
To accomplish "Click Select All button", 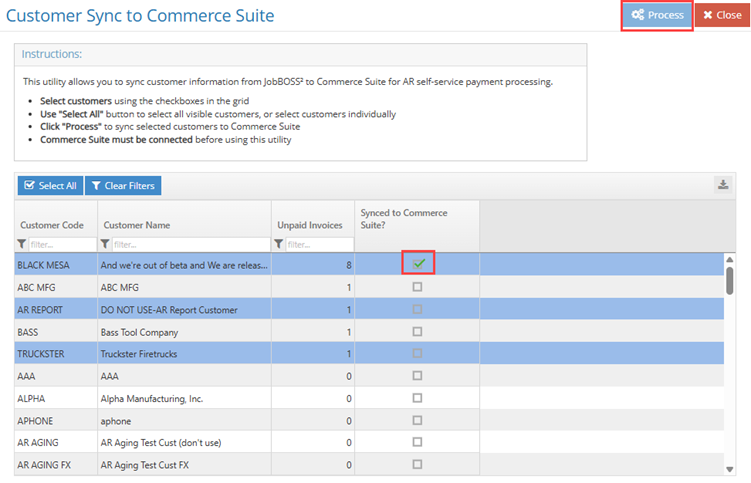I will point(50,186).
